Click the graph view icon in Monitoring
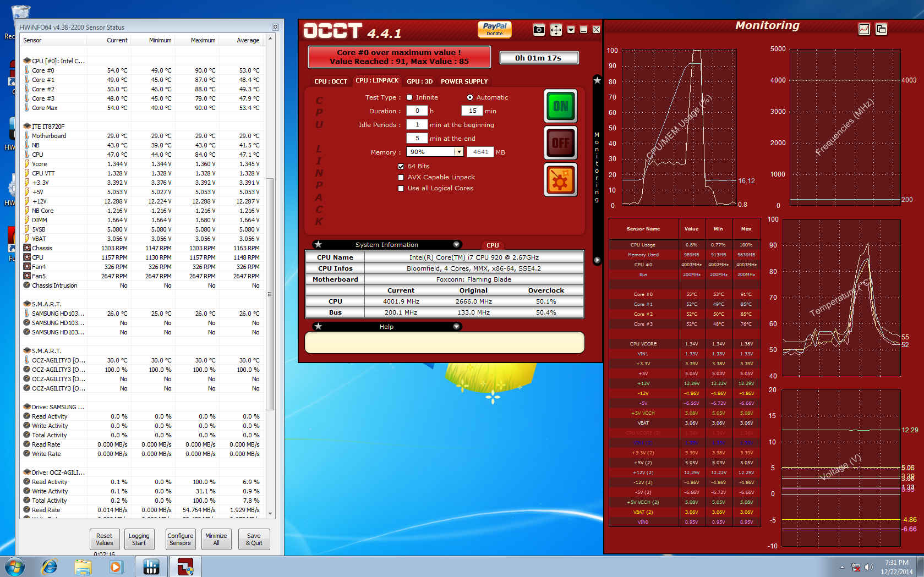 click(864, 29)
